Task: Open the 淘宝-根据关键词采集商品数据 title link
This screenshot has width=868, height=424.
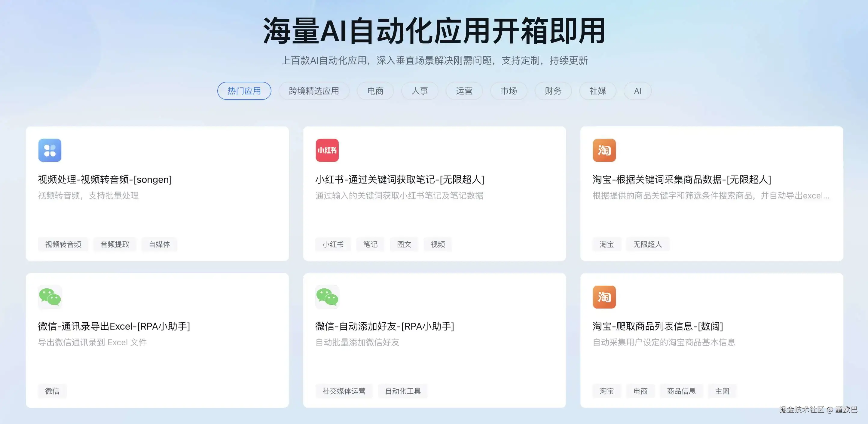Action: [x=682, y=180]
